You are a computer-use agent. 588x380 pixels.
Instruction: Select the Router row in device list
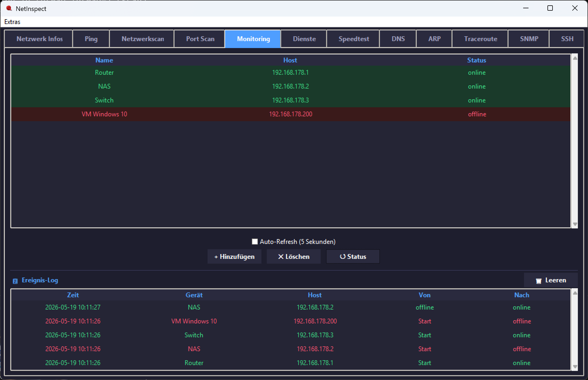pos(291,73)
